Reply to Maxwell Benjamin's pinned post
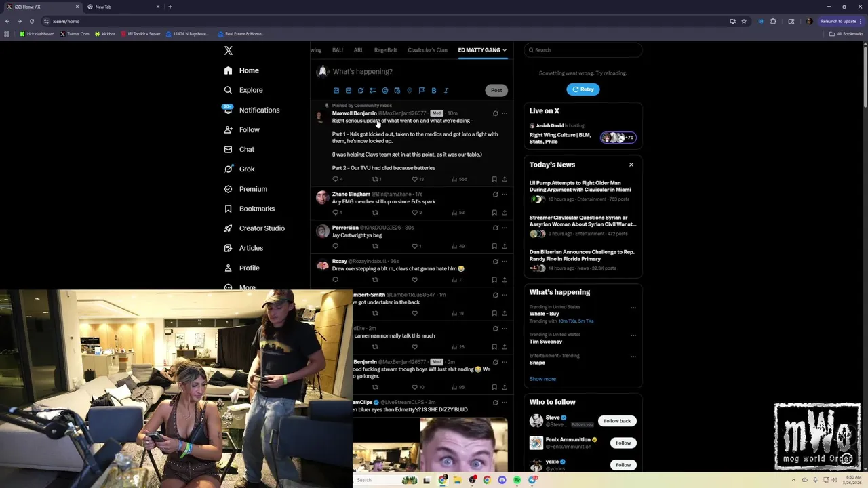The height and width of the screenshot is (488, 868). coord(335,179)
